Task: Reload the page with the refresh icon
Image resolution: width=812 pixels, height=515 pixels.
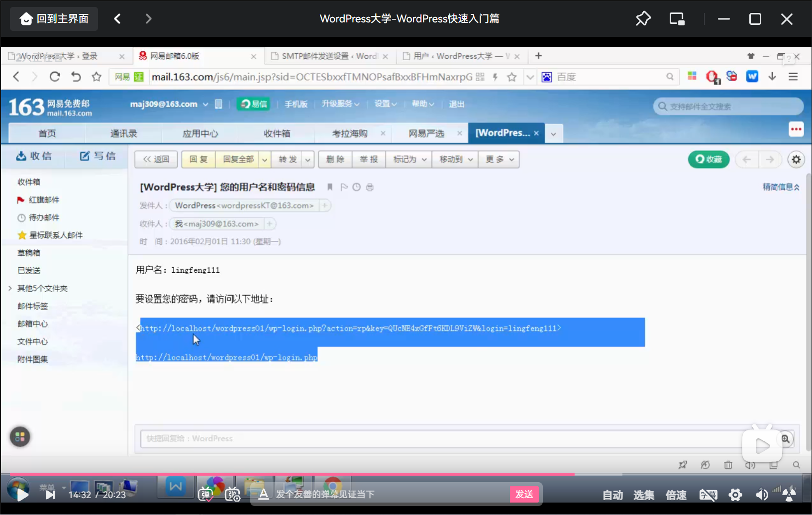Action: tap(55, 77)
